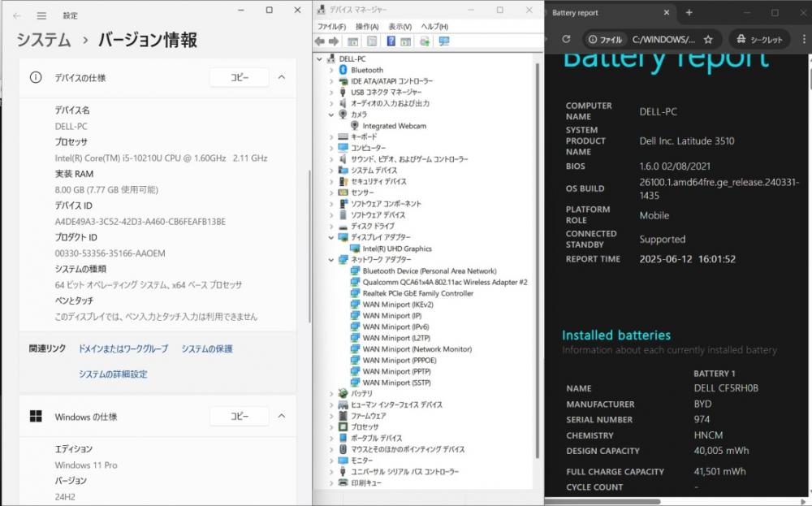Open a new browser tab with plus icon
This screenshot has height=506, width=812.
[689, 12]
